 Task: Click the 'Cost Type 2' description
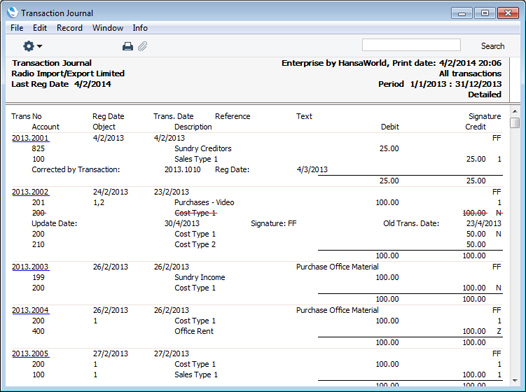[x=195, y=244]
